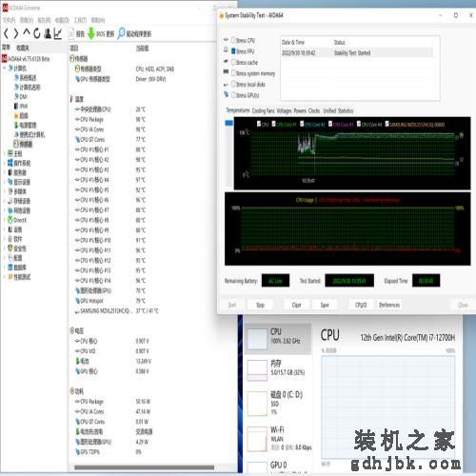Uncheck the Stress FPU checkbox
Image resolution: width=476 pixels, height=476 pixels.
[233, 51]
